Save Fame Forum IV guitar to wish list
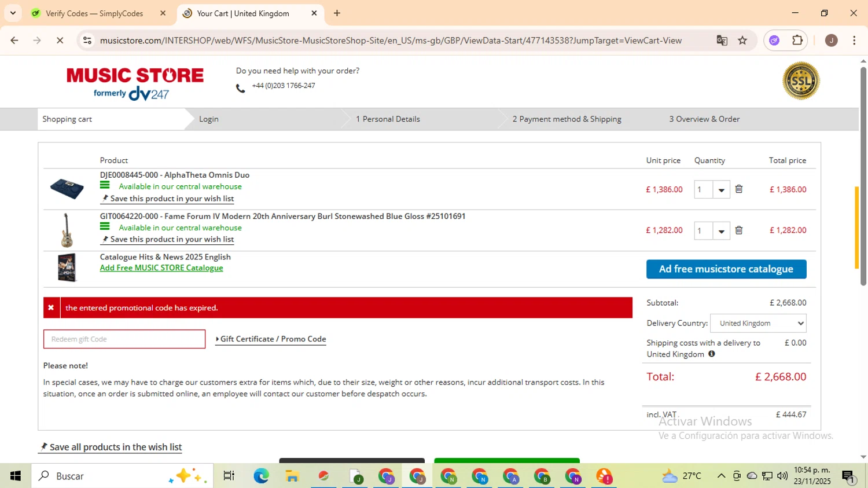This screenshot has width=868, height=488. tap(168, 239)
